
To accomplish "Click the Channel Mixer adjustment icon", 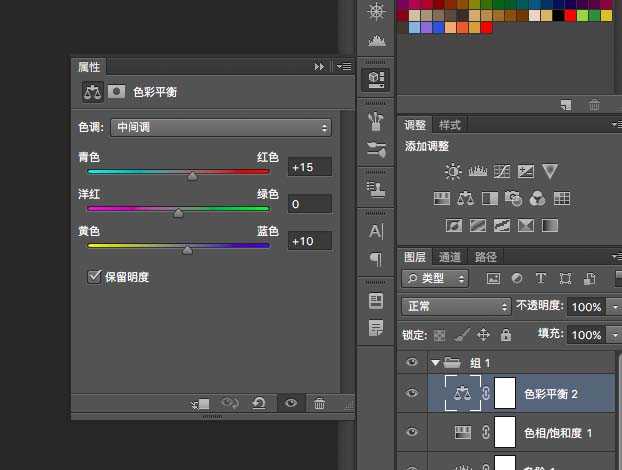I will (x=537, y=198).
